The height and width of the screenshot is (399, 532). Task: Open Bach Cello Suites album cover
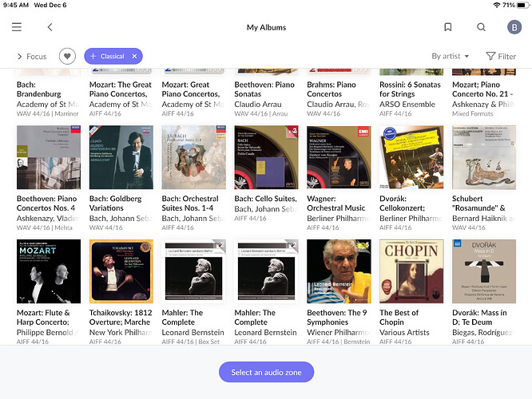pos(266,157)
